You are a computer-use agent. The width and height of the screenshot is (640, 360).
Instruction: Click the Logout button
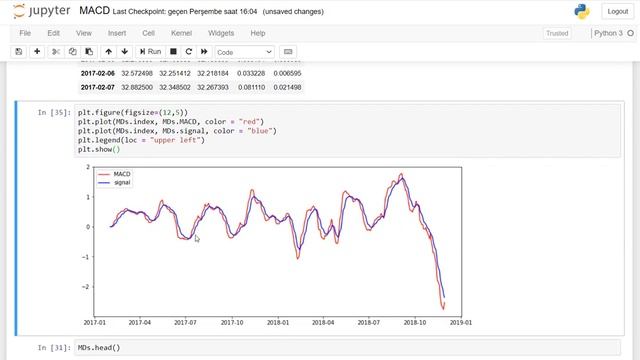tap(618, 11)
